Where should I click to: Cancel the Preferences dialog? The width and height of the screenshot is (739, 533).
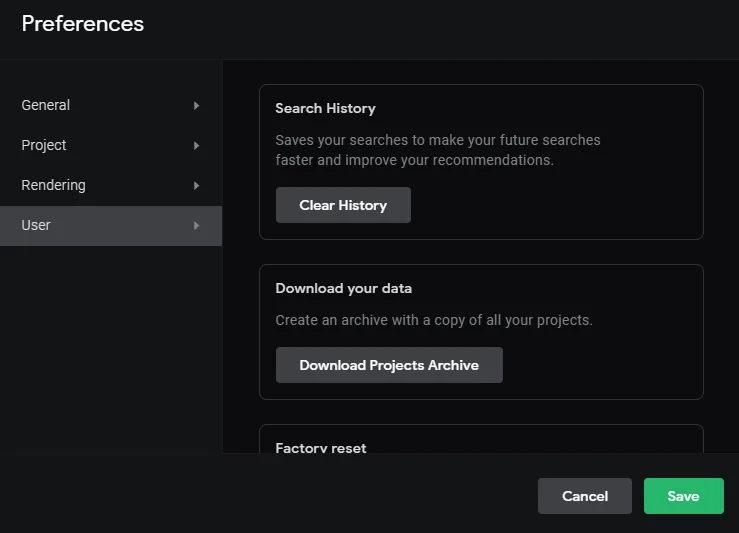(585, 496)
